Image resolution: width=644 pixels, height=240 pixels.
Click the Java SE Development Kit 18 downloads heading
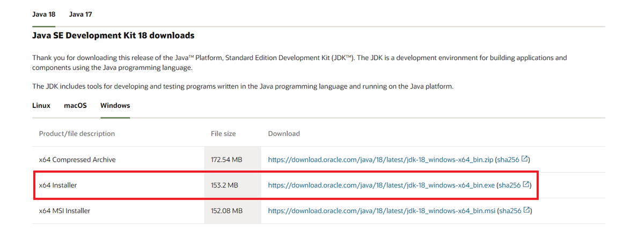113,35
